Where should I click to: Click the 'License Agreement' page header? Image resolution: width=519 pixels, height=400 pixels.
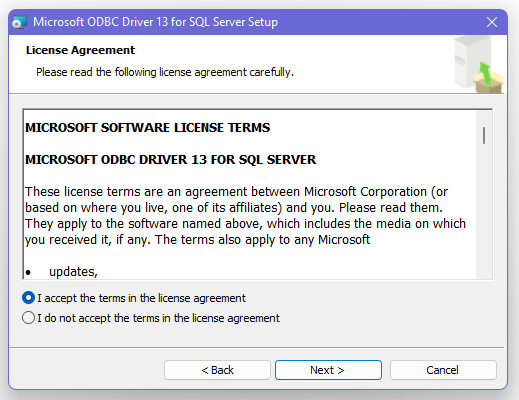coord(80,50)
